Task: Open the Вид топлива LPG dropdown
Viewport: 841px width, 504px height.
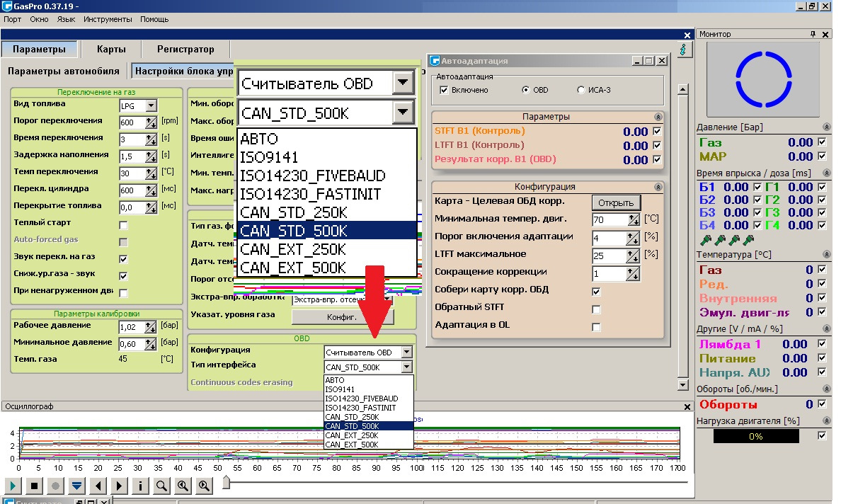Action: (x=150, y=105)
